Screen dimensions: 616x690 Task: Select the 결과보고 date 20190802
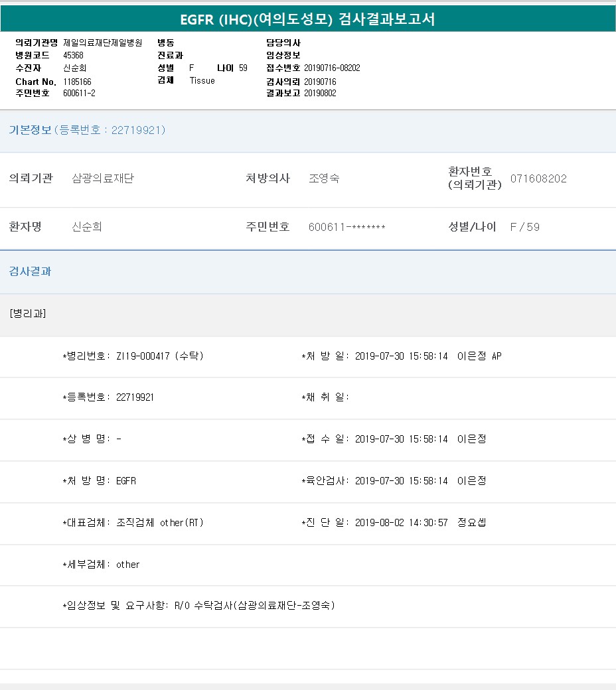(x=320, y=93)
